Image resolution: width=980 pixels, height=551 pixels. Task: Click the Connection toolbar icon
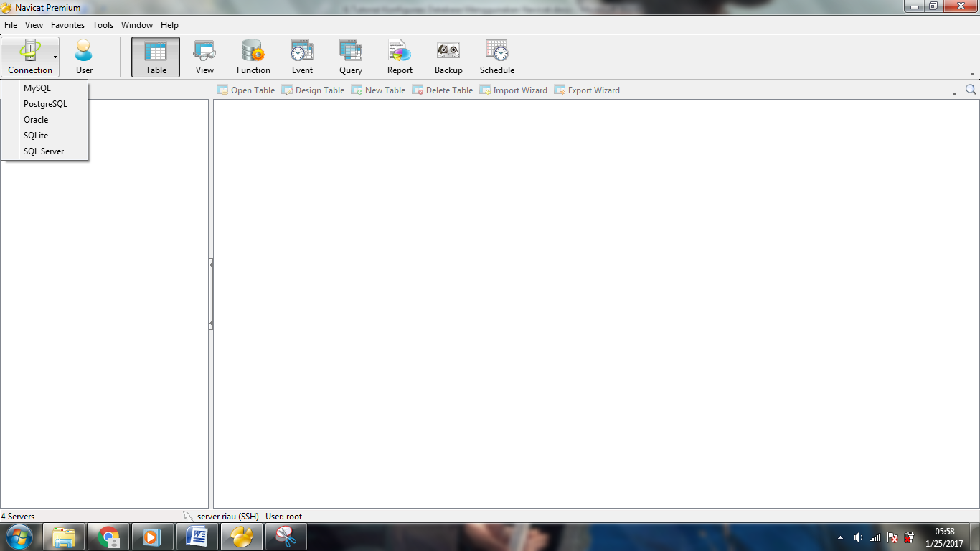pyautogui.click(x=30, y=57)
